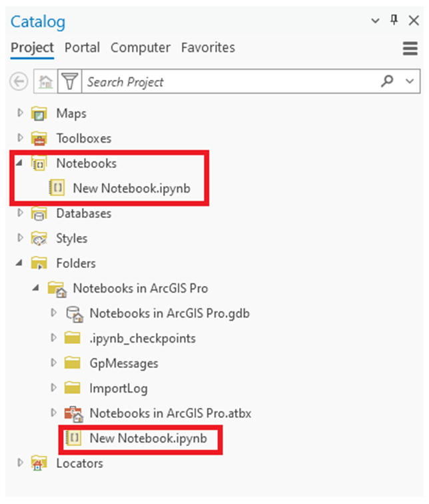Select the Toolboxes label

(84, 139)
